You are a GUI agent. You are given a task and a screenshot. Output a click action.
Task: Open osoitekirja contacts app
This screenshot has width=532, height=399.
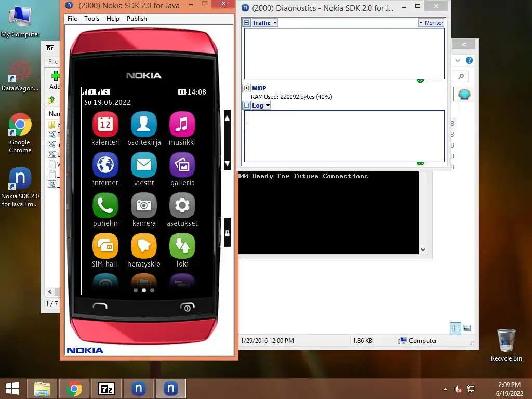[x=144, y=125]
